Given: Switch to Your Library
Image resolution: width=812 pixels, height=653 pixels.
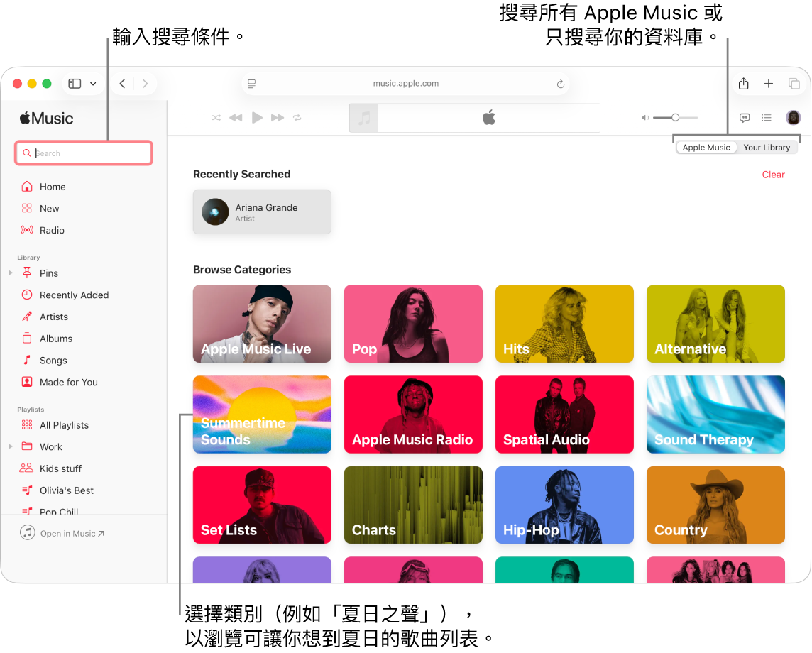Looking at the screenshot, I should point(767,147).
